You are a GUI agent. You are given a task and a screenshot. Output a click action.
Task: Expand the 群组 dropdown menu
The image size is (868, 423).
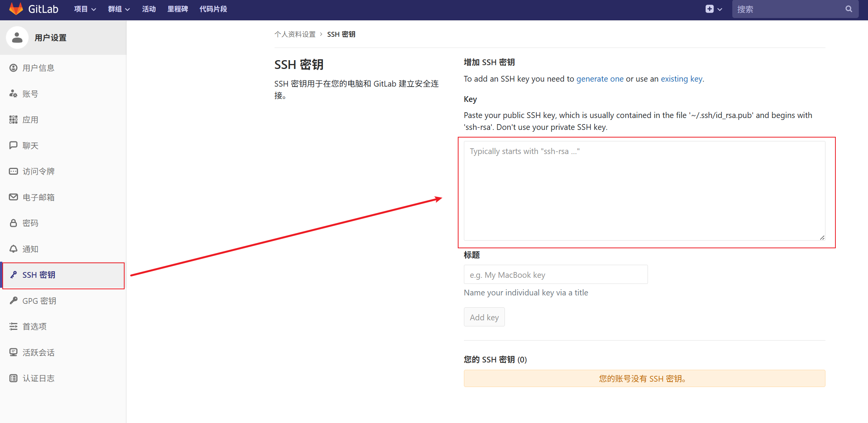point(119,9)
